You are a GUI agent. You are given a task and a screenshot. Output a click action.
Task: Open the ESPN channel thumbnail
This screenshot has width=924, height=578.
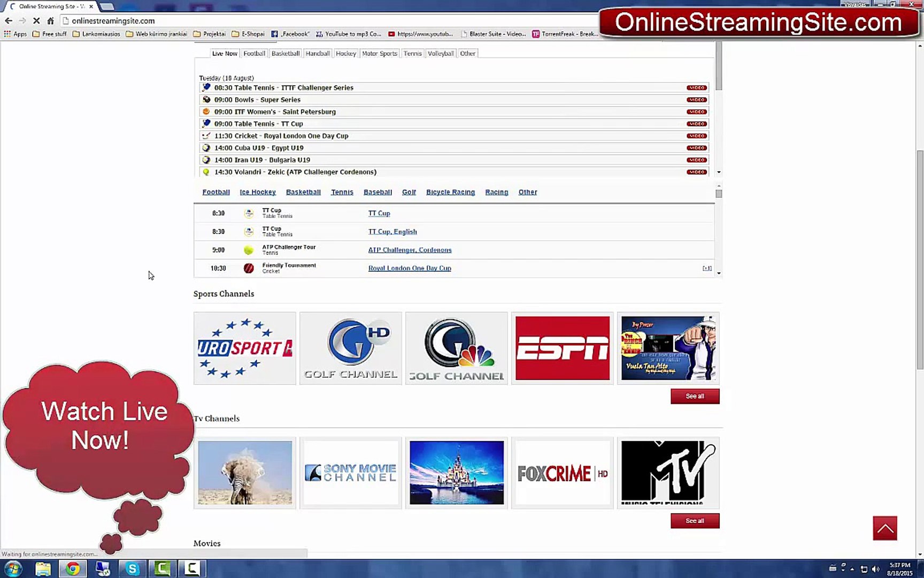click(562, 348)
